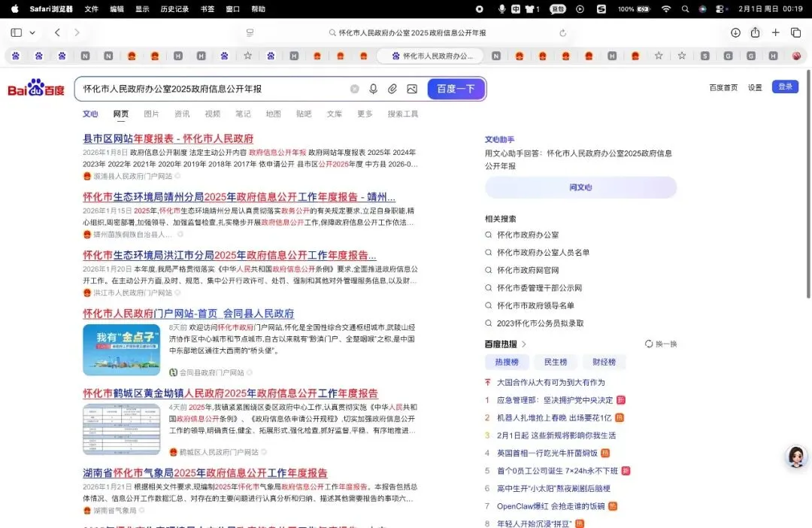Click the Siri icon in menu bar
Viewport: 812px width, 528px height.
[702, 9]
